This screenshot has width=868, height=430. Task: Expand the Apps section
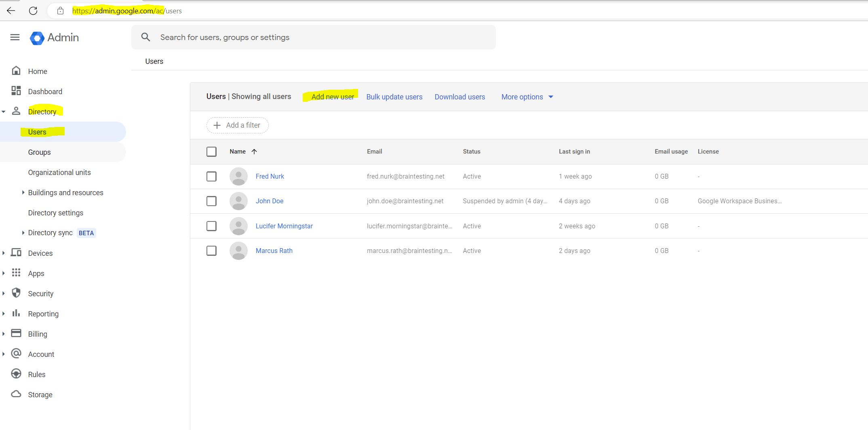[4, 273]
